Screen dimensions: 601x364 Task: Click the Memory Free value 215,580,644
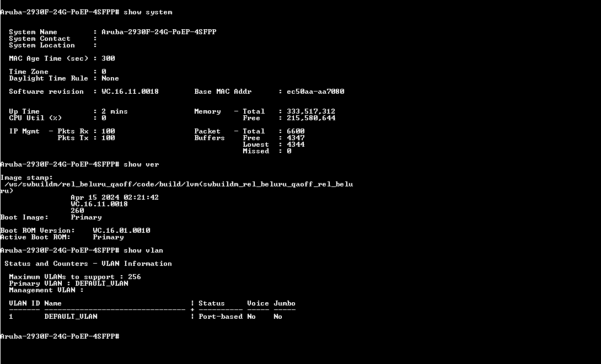coord(311,118)
